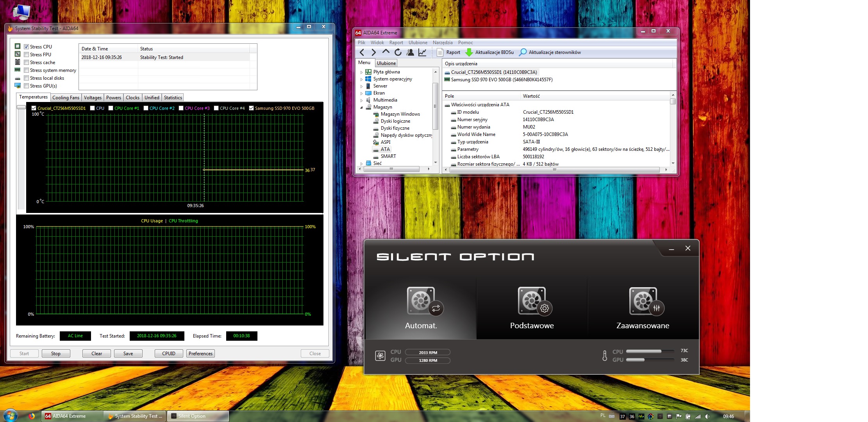
Task: Select Automat. fan mode in Silent Option
Action: (x=421, y=308)
